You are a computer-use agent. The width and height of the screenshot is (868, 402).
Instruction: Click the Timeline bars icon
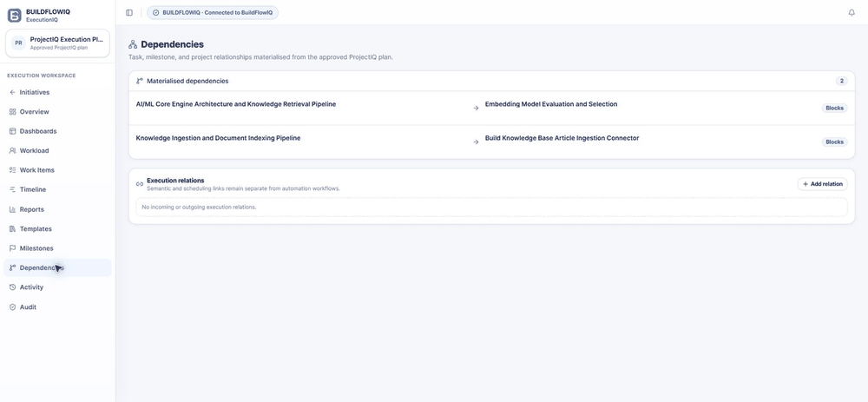[13, 189]
